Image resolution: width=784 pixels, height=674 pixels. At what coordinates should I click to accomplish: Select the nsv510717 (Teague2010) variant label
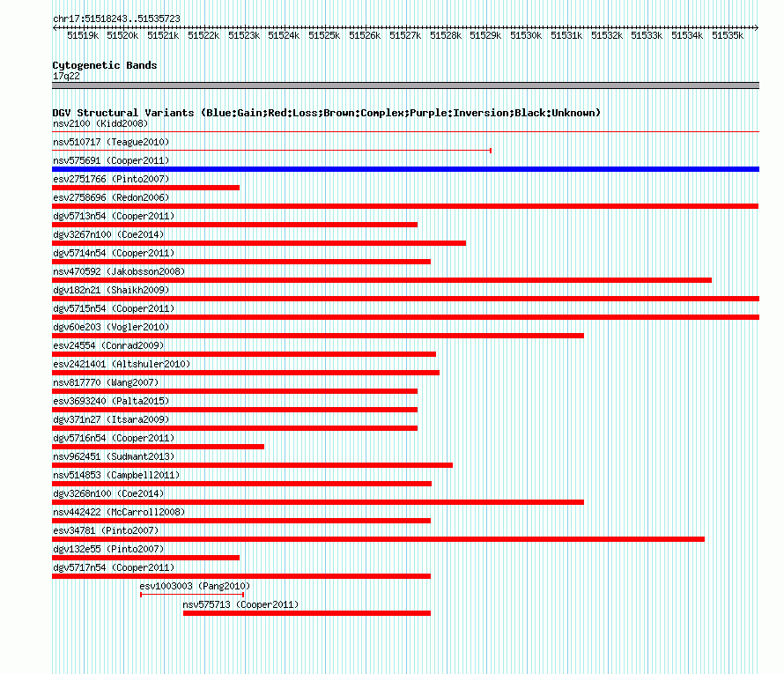click(111, 142)
